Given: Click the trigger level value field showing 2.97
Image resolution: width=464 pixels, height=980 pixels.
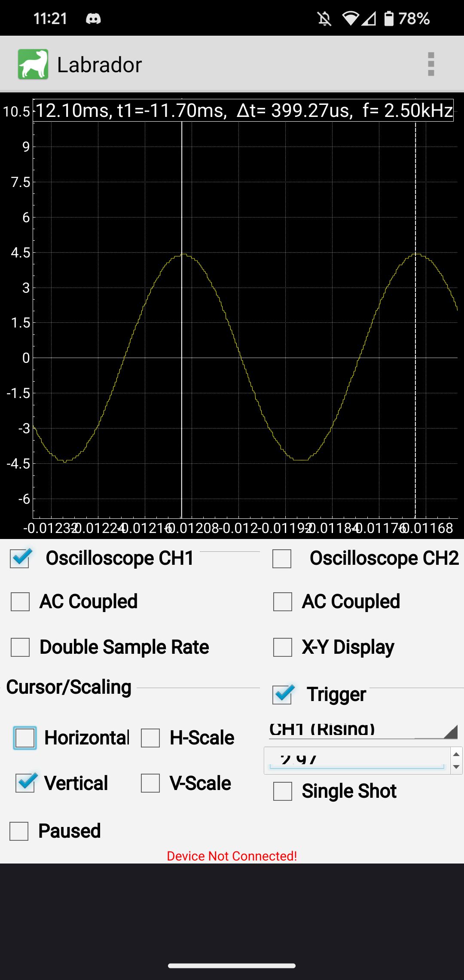Looking at the screenshot, I should coord(352,759).
